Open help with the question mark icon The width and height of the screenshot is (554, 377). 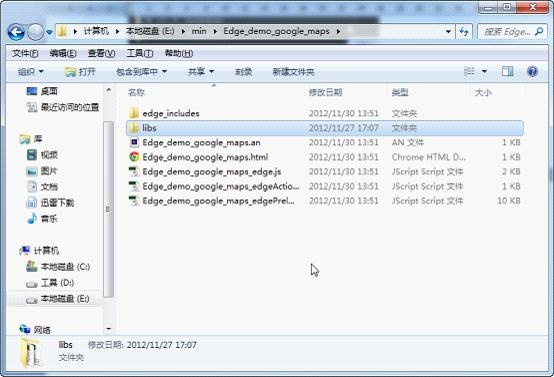(532, 71)
